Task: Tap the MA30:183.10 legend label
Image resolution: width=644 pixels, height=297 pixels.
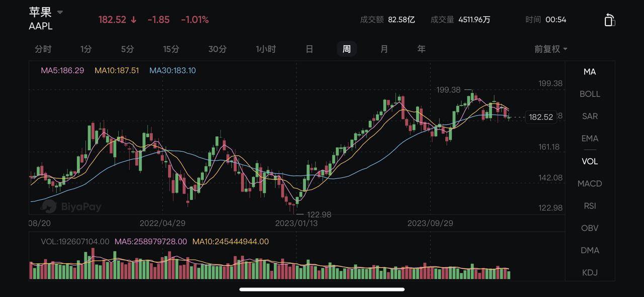Action: coord(173,70)
